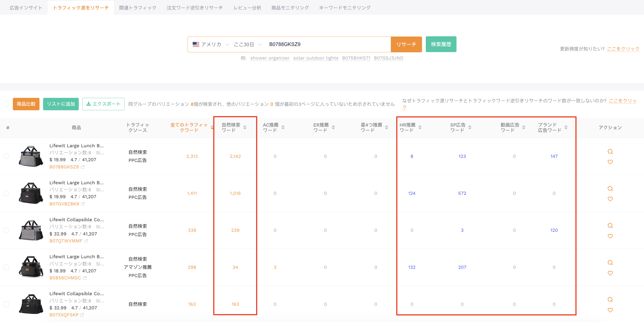Open the アメリカ country dropdown

click(211, 44)
